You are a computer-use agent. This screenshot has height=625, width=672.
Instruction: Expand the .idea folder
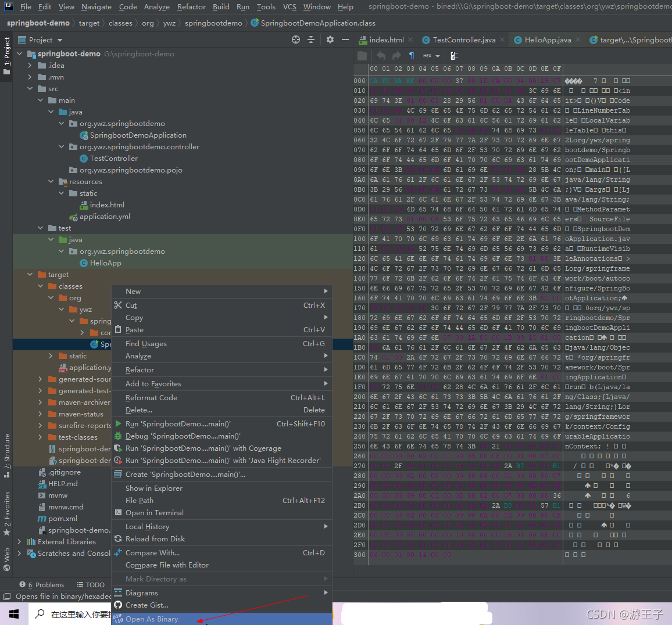(30, 66)
